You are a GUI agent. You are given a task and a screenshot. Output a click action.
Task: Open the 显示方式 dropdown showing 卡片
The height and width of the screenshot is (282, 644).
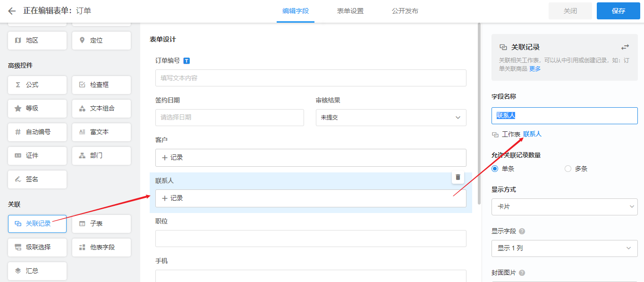565,207
